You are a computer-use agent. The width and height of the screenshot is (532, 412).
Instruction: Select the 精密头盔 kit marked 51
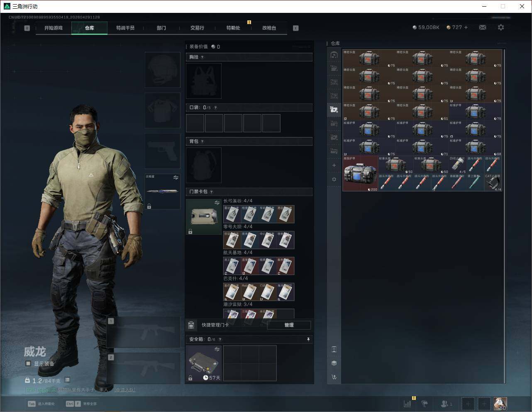[x=422, y=111]
